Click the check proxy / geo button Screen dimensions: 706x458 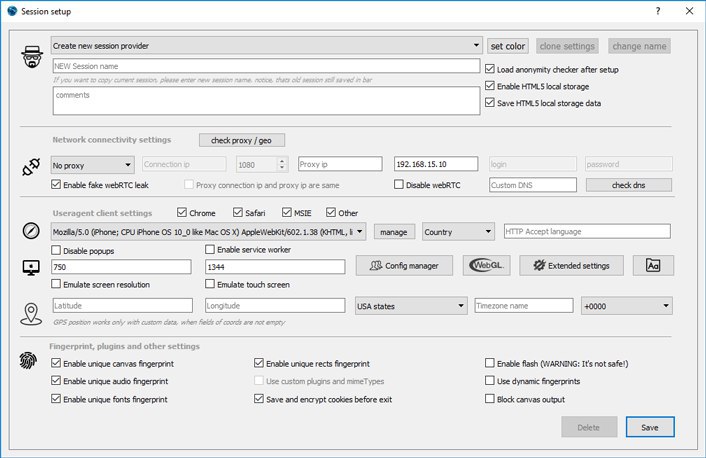click(242, 140)
